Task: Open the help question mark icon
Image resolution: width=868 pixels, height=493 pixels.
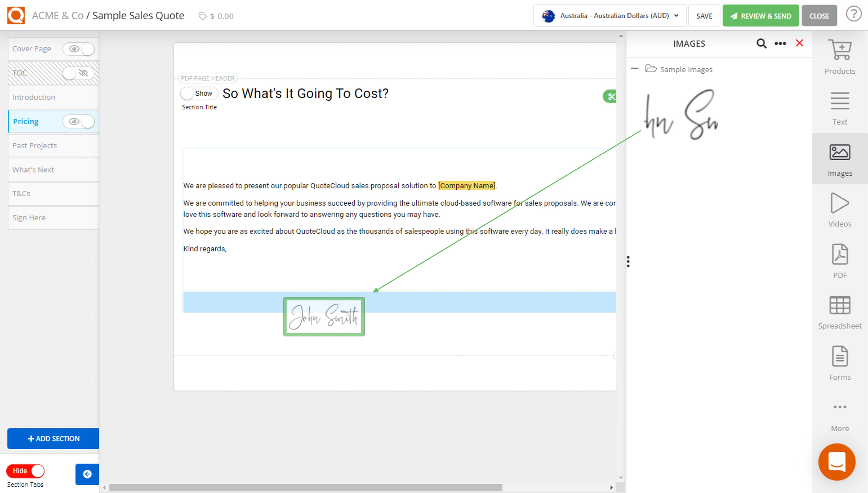Action: 854,14
